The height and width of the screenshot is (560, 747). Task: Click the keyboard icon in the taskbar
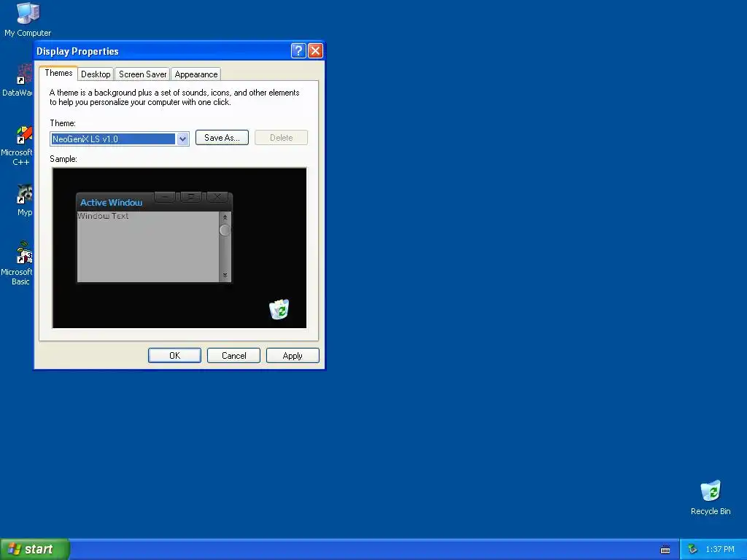coord(665,550)
